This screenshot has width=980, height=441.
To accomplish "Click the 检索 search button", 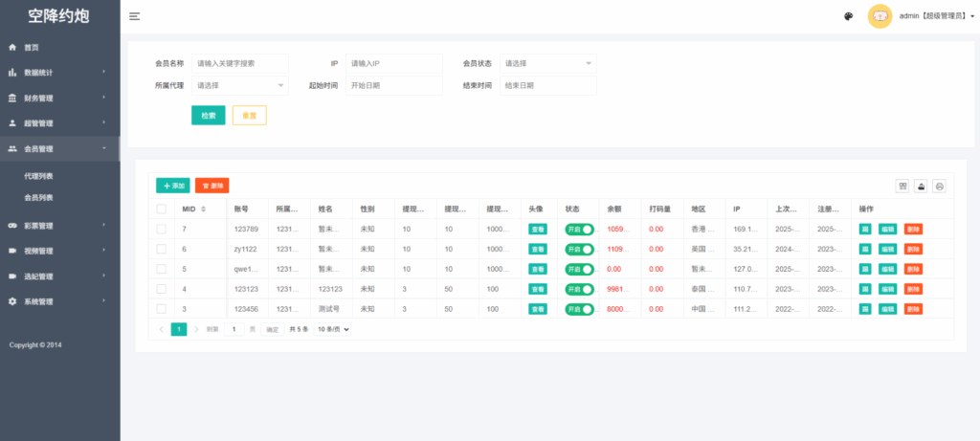I will (x=208, y=116).
